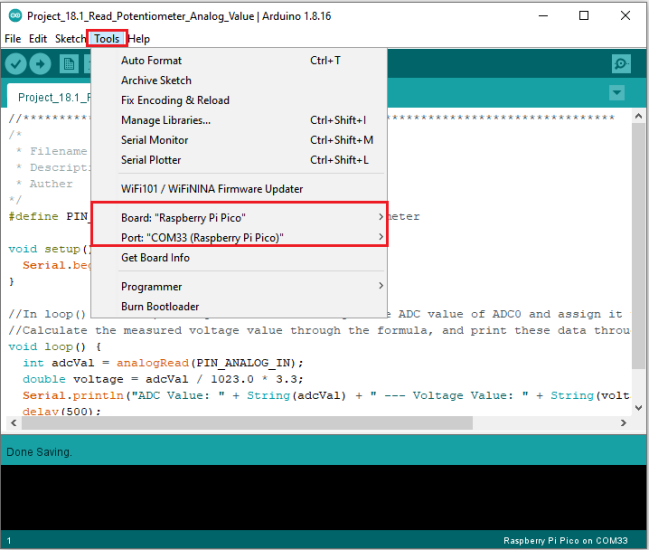Image resolution: width=650 pixels, height=550 pixels.
Task: Click the "#define PIN" code line
Action: point(48,216)
